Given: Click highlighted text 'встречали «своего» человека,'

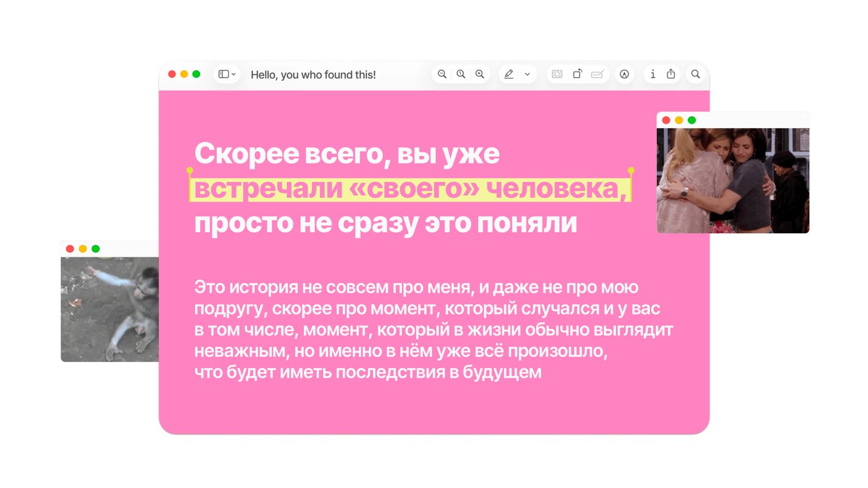Looking at the screenshot, I should (x=410, y=189).
